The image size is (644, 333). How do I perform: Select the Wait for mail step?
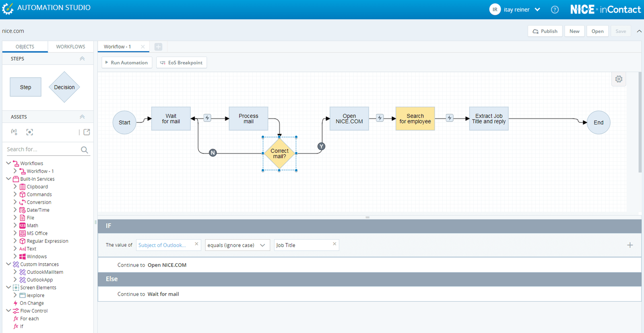(171, 118)
